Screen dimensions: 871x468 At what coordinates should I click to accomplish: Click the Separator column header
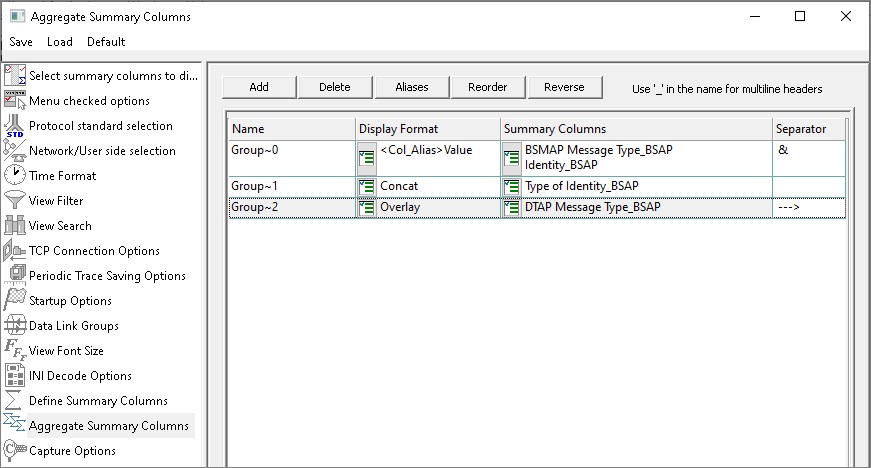tap(809, 129)
